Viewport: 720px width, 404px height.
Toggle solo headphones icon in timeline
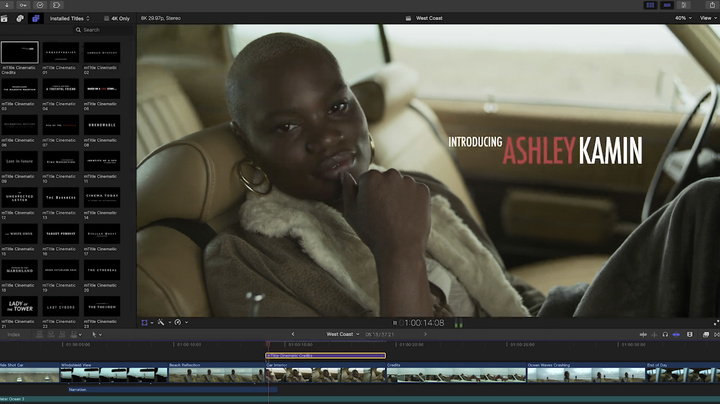pos(665,335)
